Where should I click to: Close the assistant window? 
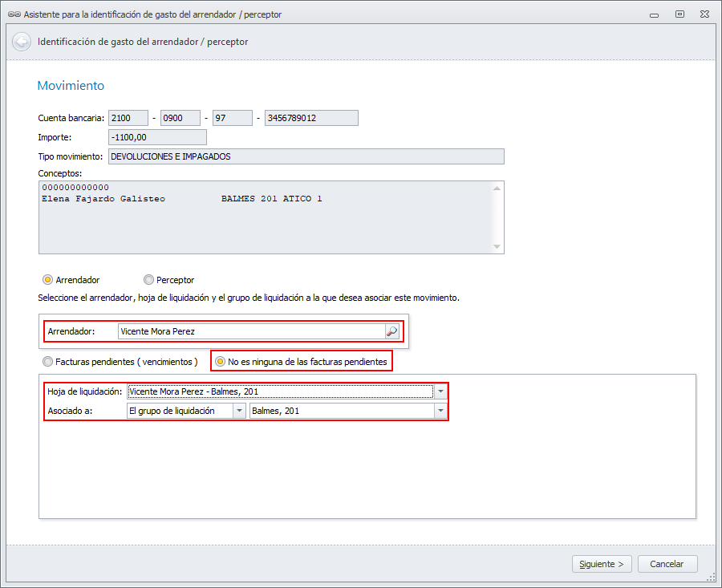[704, 14]
